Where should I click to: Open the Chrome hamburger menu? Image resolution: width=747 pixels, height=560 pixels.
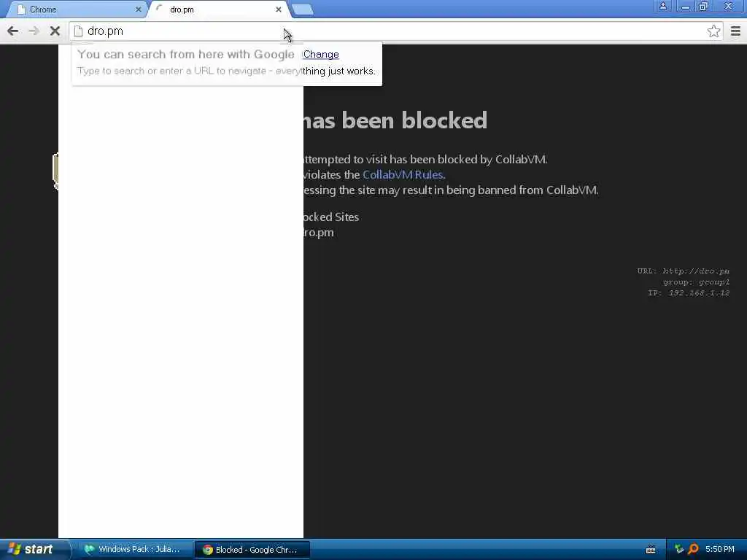point(735,31)
